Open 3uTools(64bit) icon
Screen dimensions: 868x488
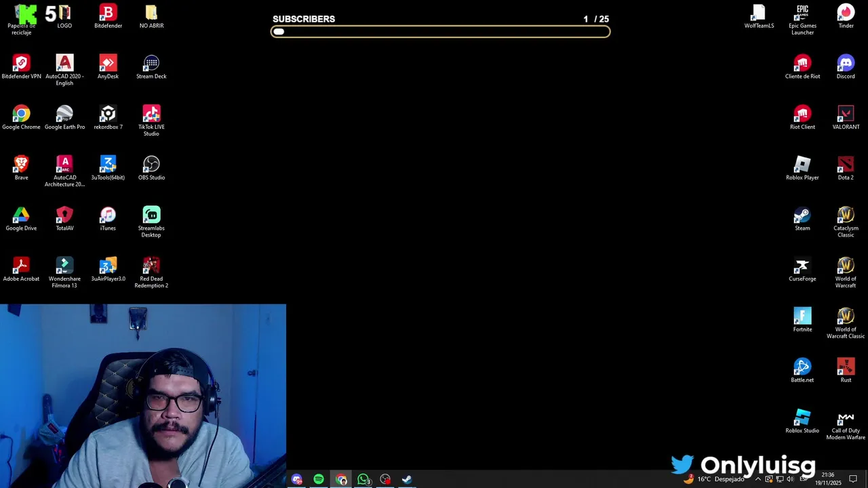point(108,168)
